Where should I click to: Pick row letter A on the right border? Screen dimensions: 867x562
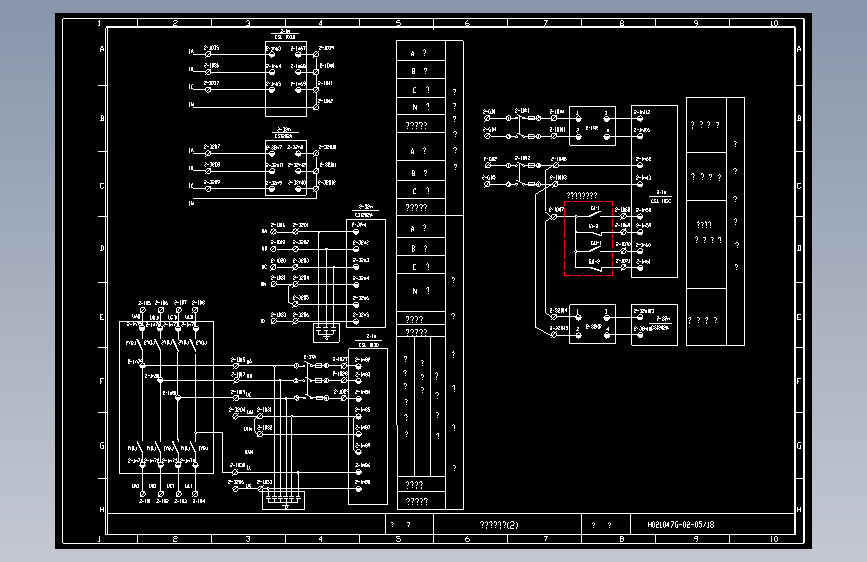799,49
